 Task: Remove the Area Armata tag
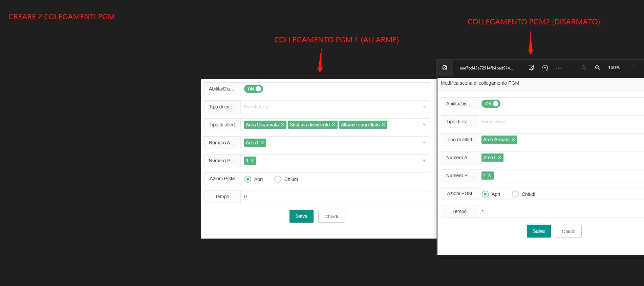(x=513, y=140)
